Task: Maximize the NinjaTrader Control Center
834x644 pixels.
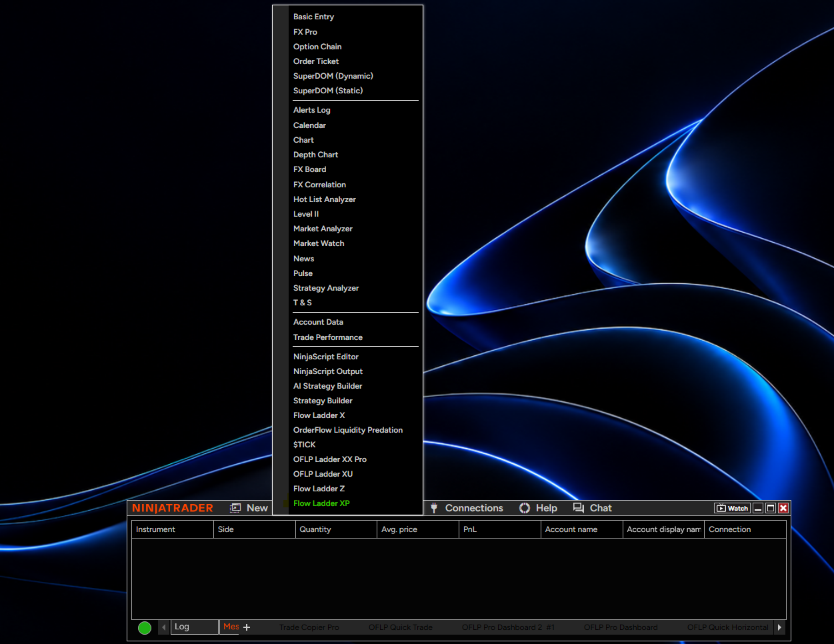Action: 771,508
